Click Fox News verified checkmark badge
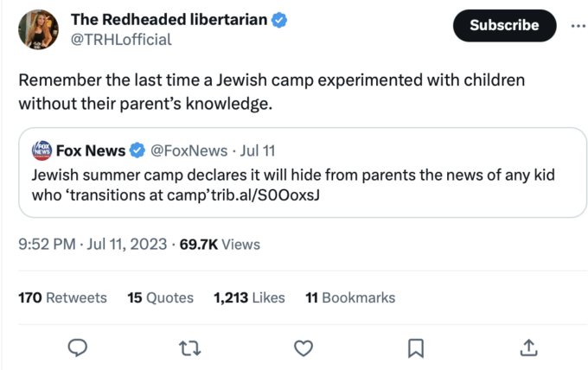The width and height of the screenshot is (588, 370). [137, 150]
